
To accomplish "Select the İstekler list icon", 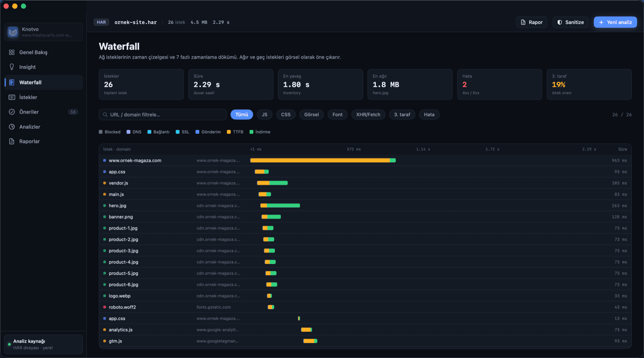I will pos(12,97).
